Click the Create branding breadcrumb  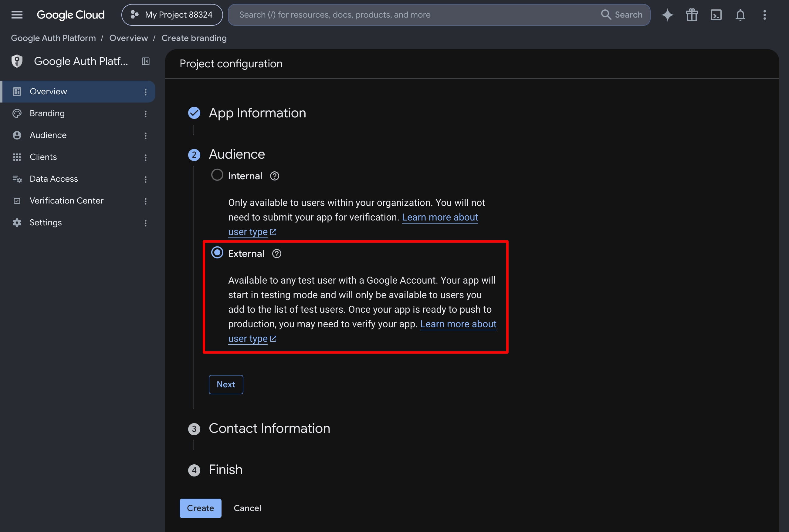point(194,38)
